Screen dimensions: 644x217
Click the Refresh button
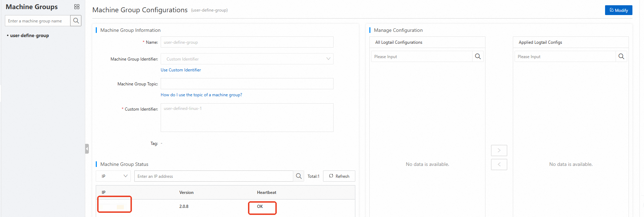339,176
